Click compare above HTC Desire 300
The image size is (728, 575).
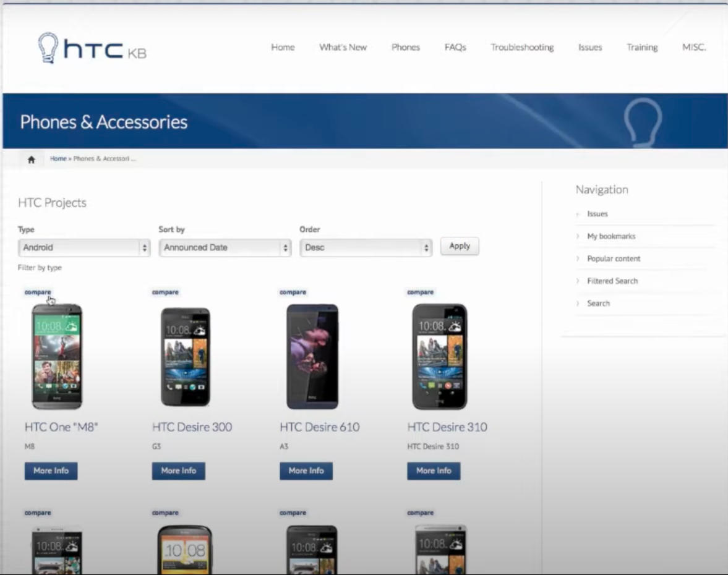165,292
